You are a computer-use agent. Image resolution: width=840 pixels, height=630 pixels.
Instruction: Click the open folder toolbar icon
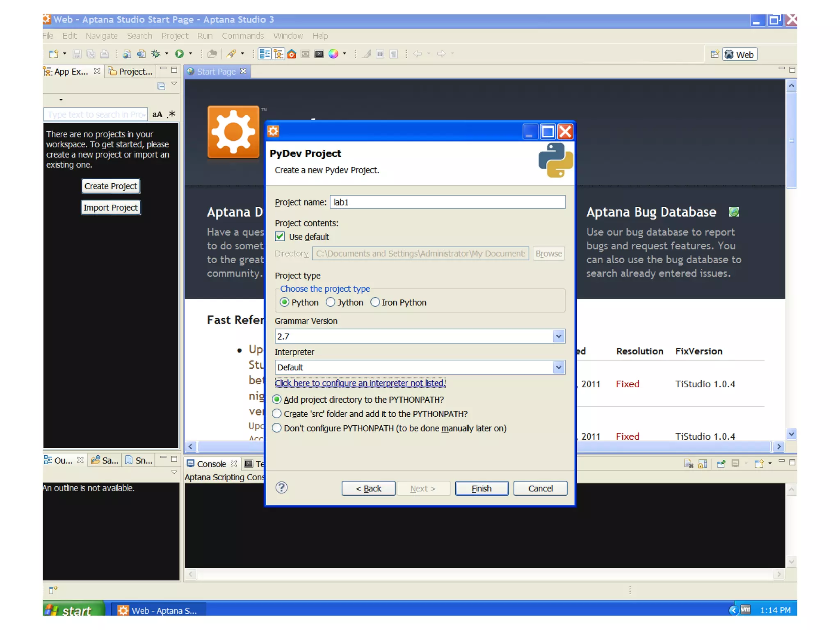point(212,54)
